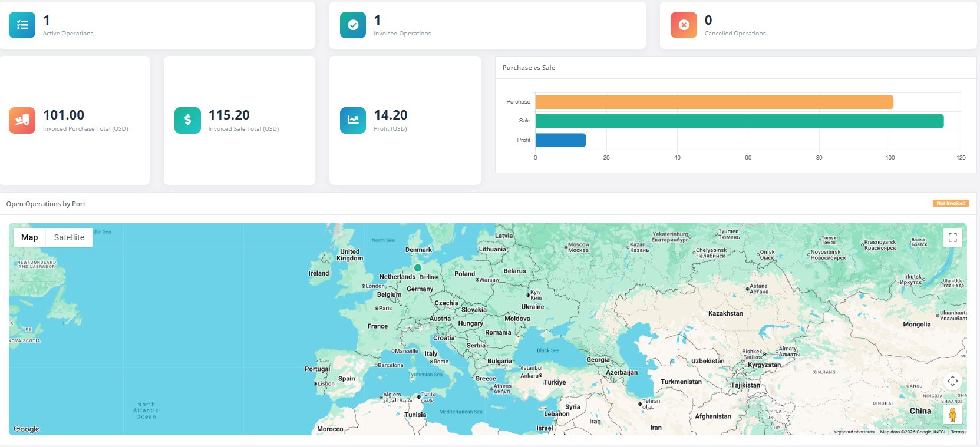The width and height of the screenshot is (980, 447).
Task: Click the Street View Pegman icon
Action: [x=952, y=415]
